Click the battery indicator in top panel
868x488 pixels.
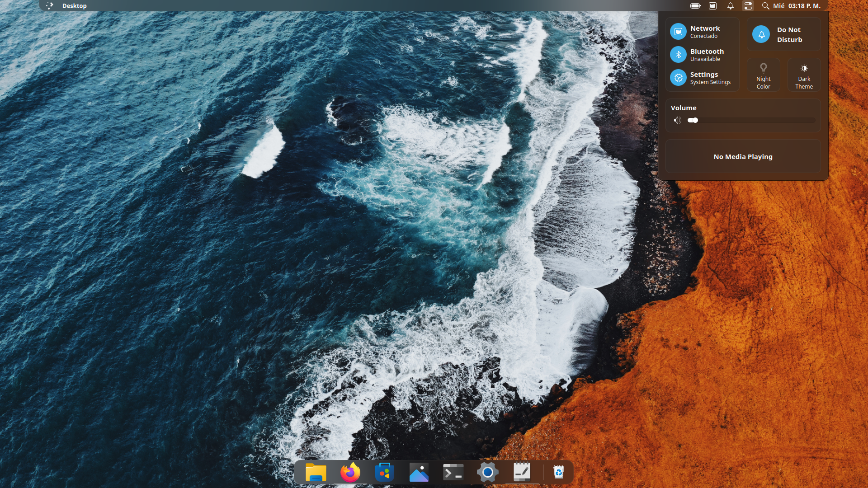click(x=695, y=6)
